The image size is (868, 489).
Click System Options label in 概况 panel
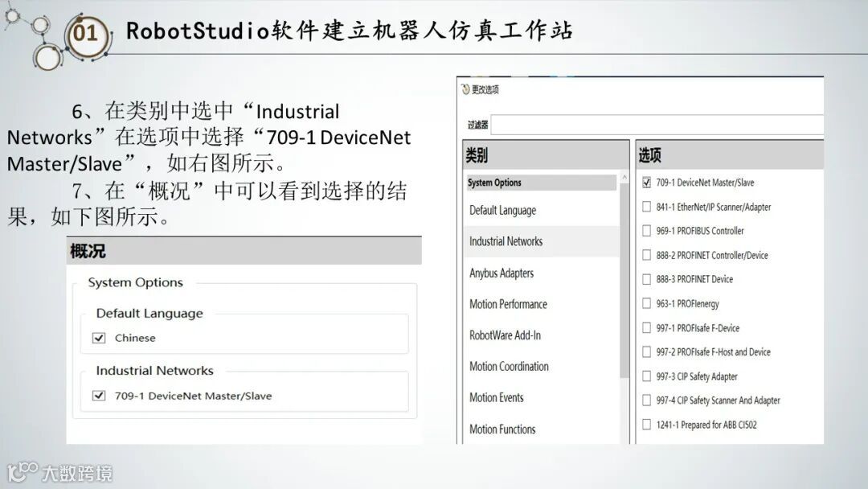click(135, 282)
